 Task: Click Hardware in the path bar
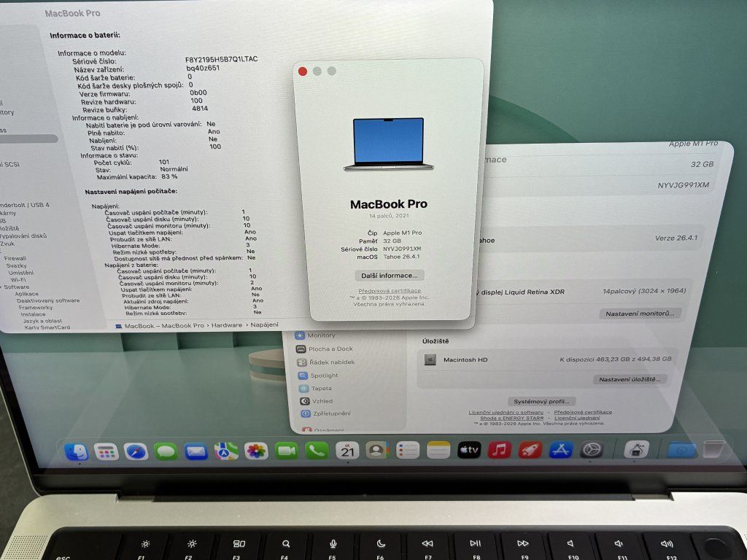[x=227, y=325]
